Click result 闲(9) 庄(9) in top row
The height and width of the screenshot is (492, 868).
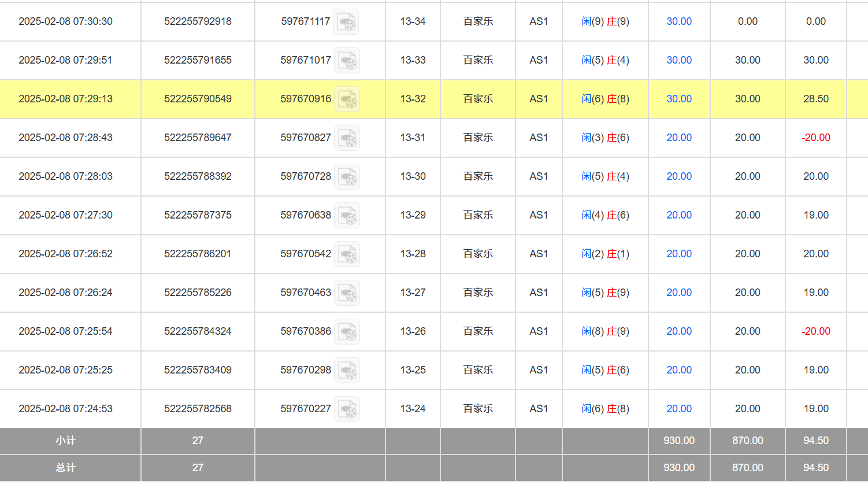605,21
